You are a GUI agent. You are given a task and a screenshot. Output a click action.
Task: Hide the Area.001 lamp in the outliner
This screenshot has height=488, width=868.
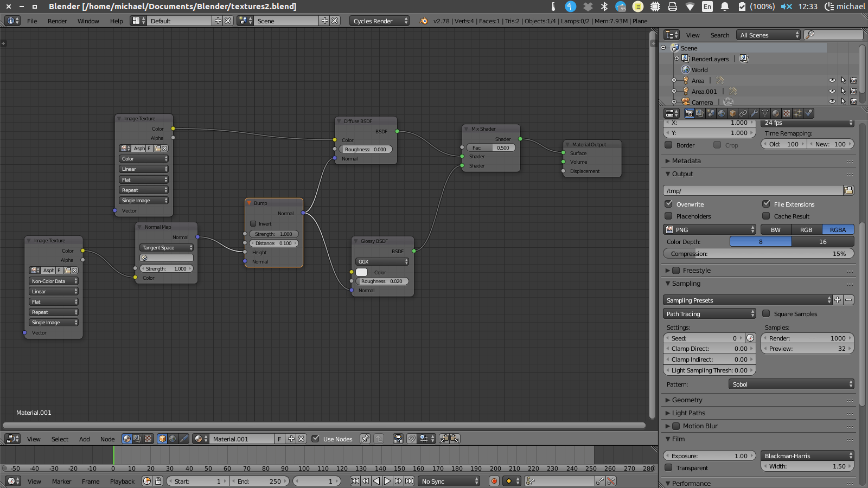(x=832, y=91)
